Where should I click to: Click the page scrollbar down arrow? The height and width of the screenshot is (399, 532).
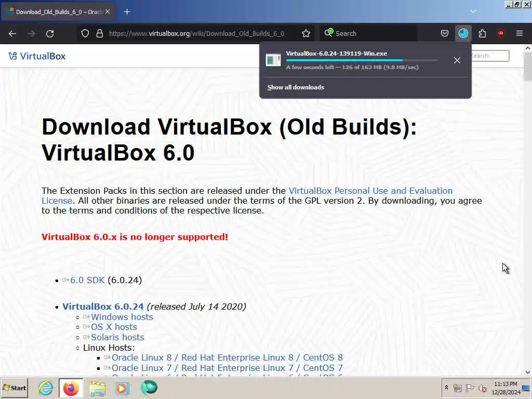click(x=528, y=372)
